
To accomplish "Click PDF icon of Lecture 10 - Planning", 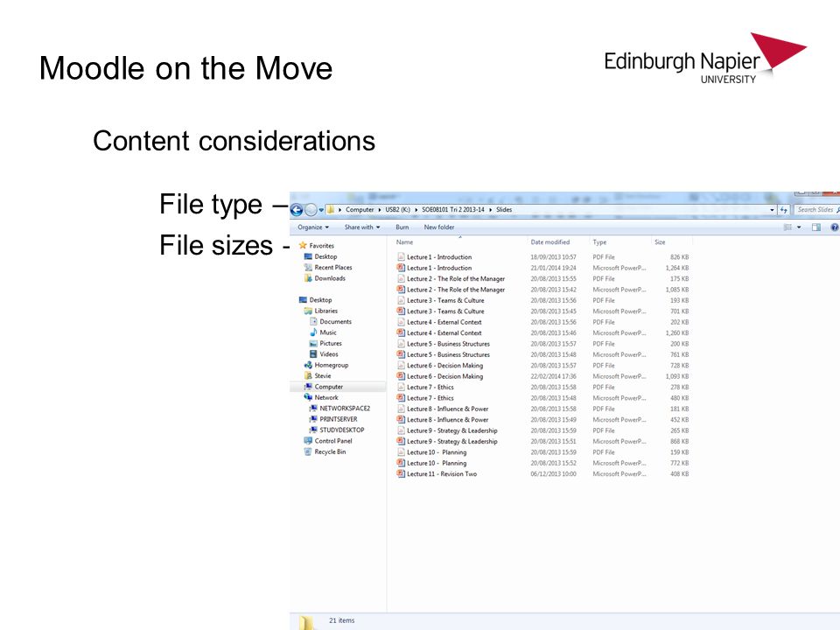I will tap(401, 452).
